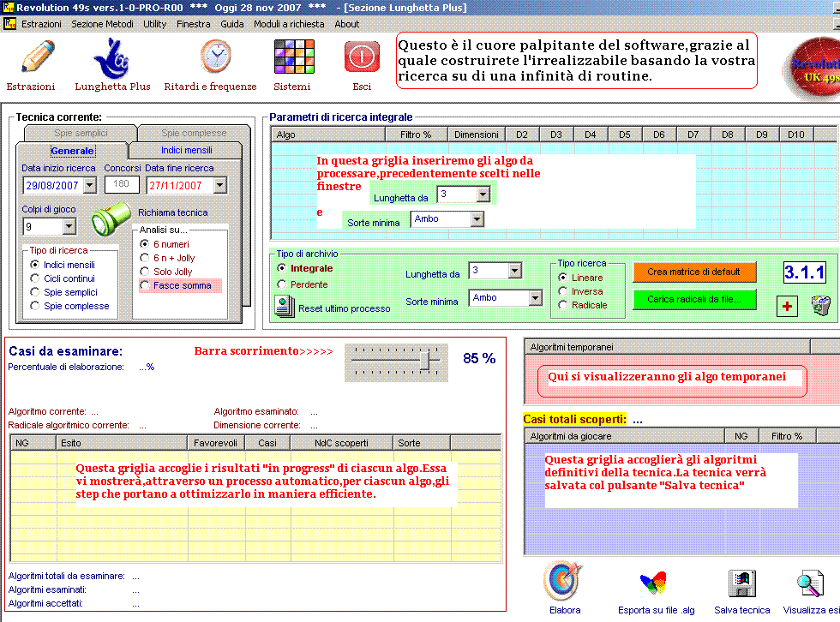
Task: Select Inversa search type radio
Action: pos(562,291)
